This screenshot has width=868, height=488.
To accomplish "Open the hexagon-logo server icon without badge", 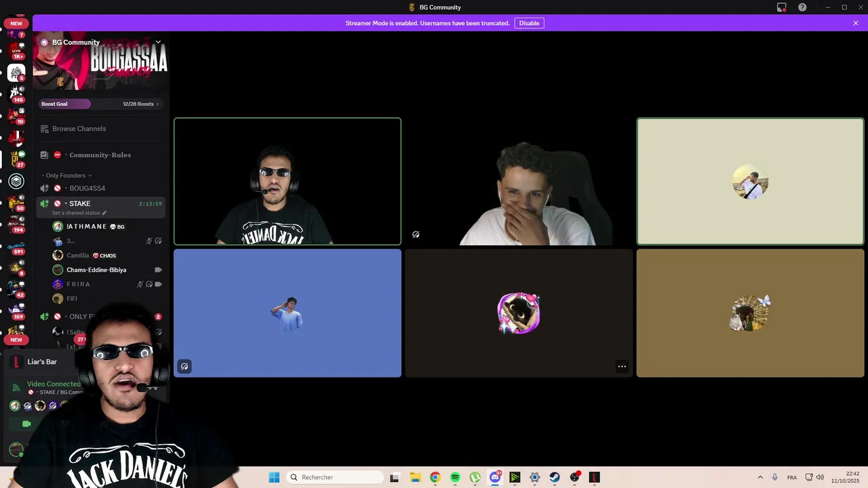I will 16,181.
